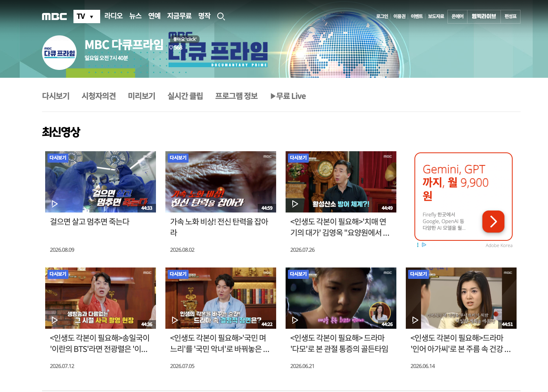Click the AdChoices triangle icon under ad

[x=424, y=245]
